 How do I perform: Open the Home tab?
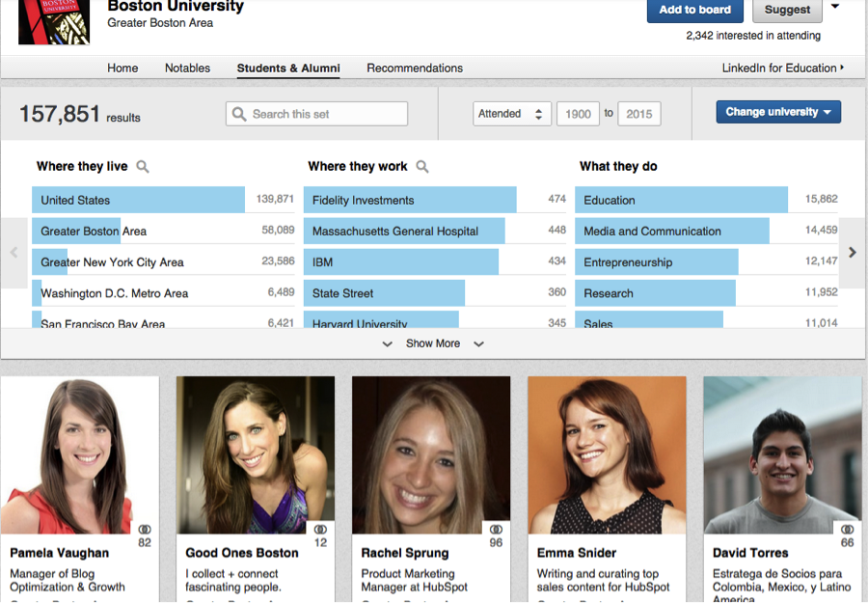click(122, 69)
